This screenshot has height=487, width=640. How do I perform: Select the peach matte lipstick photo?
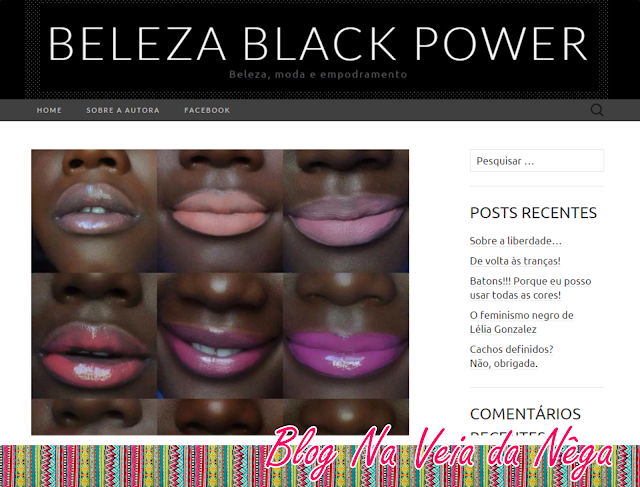coord(220,211)
